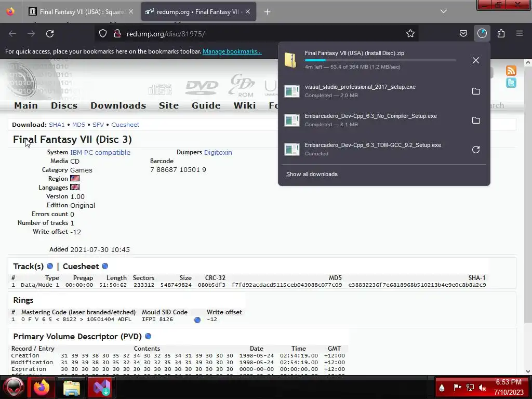
Task: Open Firefox from the taskbar
Action: tap(42, 387)
